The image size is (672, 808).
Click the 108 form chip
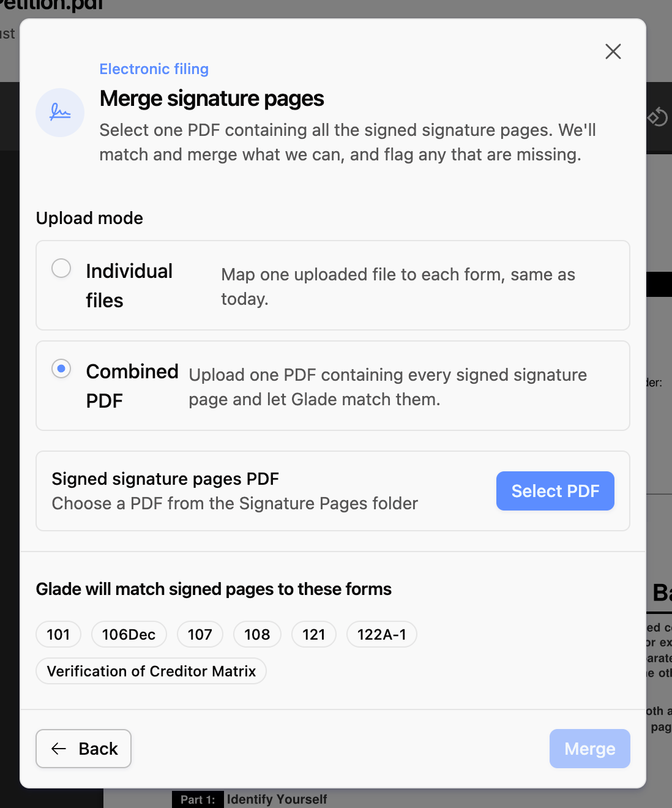click(x=257, y=634)
